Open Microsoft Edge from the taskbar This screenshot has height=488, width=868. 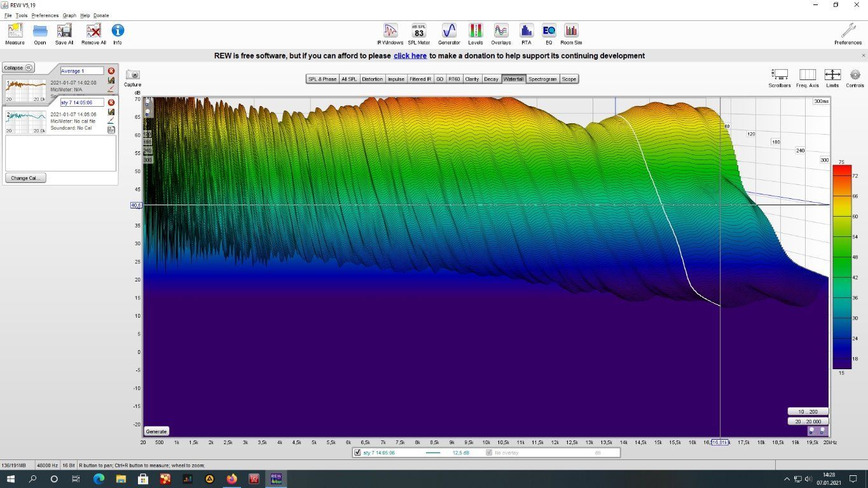point(99,478)
